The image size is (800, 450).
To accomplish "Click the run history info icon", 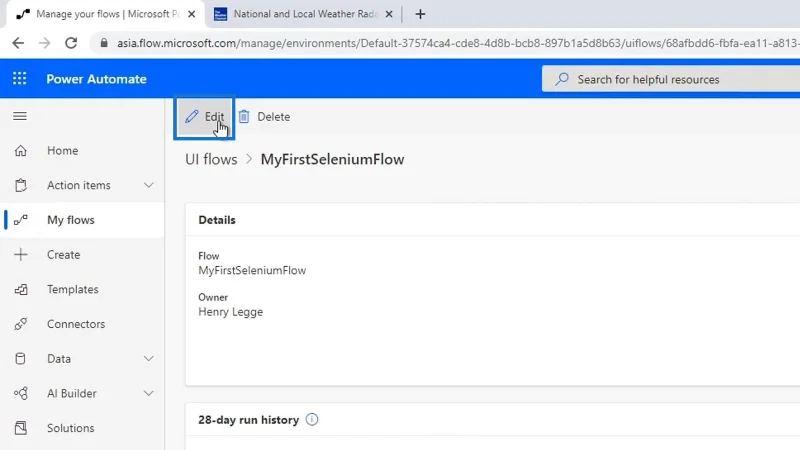I will tap(312, 419).
